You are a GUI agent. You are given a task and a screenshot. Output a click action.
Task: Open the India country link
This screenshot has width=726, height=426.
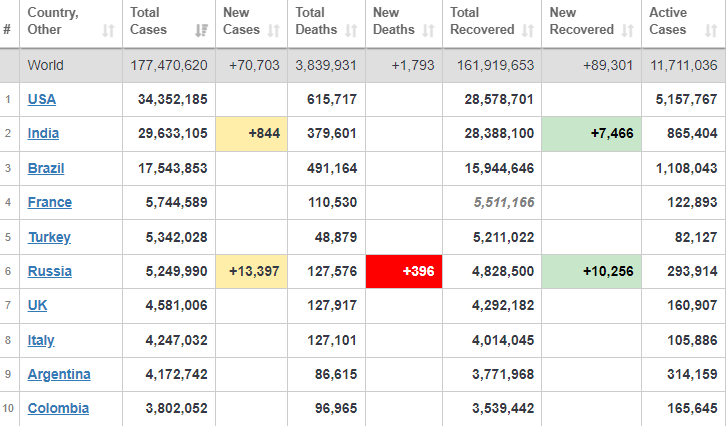pos(43,133)
